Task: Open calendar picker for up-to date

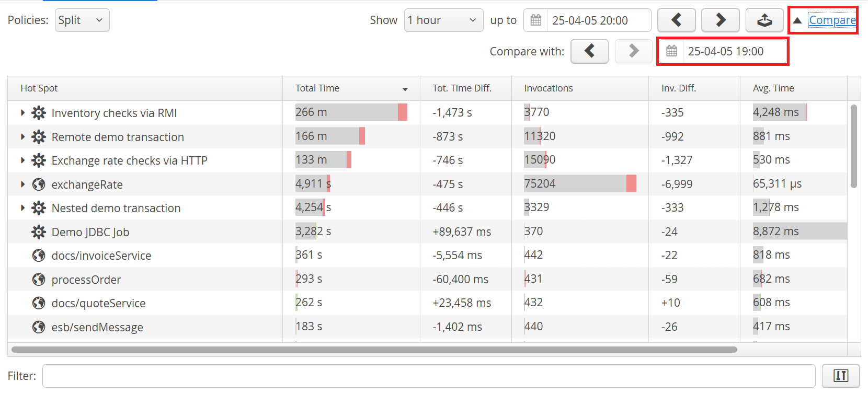Action: [x=536, y=20]
